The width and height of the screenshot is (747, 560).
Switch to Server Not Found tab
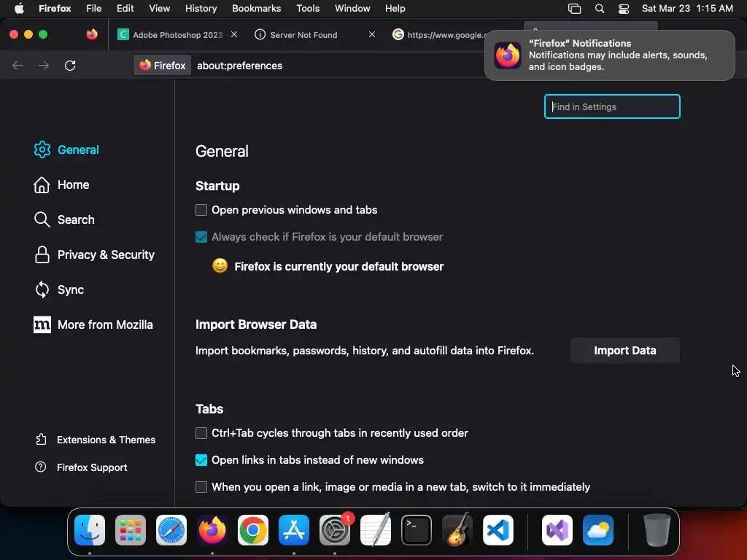click(303, 35)
